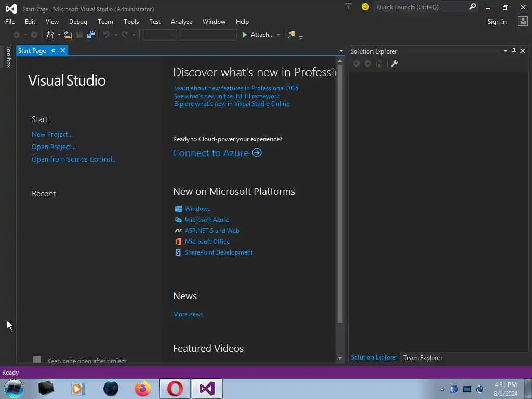This screenshot has height=399, width=532.
Task: Click the ASP.NET 5 and Web link
Action: 212,231
